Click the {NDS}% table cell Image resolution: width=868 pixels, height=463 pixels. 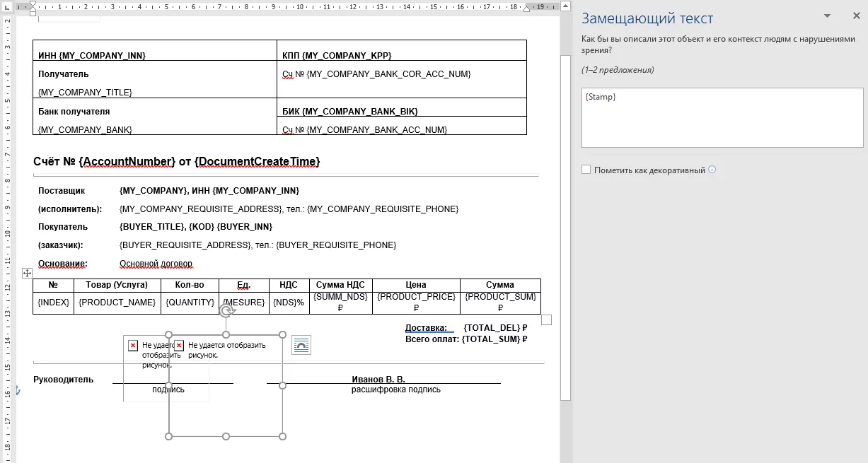point(289,303)
